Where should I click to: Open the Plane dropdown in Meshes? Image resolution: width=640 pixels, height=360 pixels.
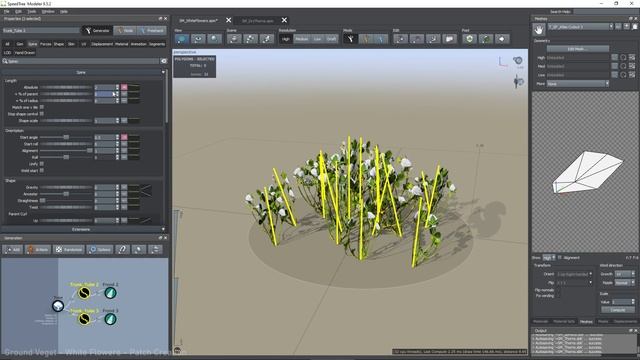tap(578, 84)
